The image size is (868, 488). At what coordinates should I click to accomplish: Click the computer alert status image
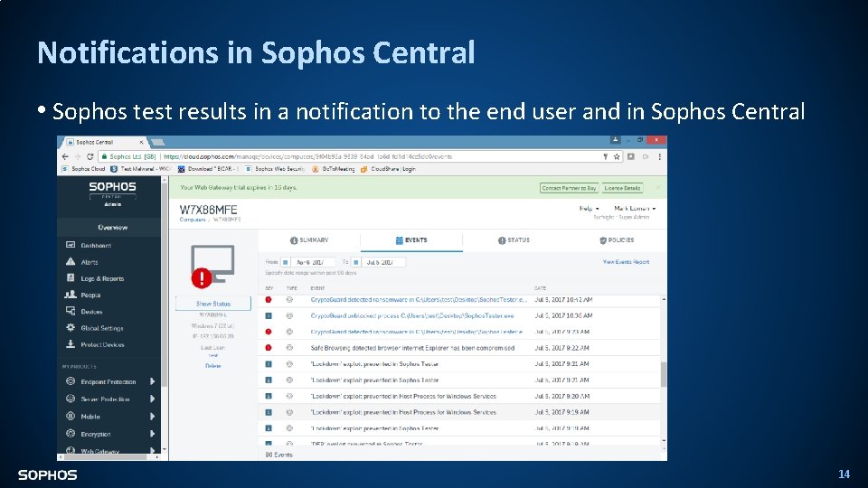[212, 266]
